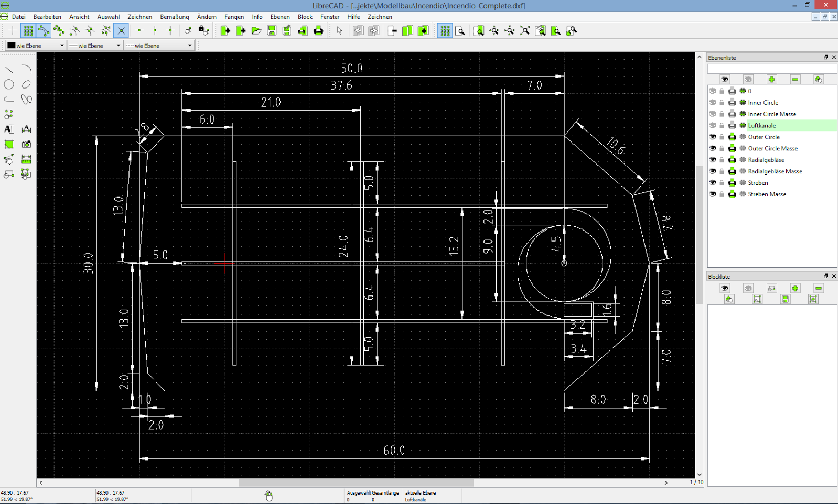Open the color dropdown 'wie Ebene'

(36, 46)
